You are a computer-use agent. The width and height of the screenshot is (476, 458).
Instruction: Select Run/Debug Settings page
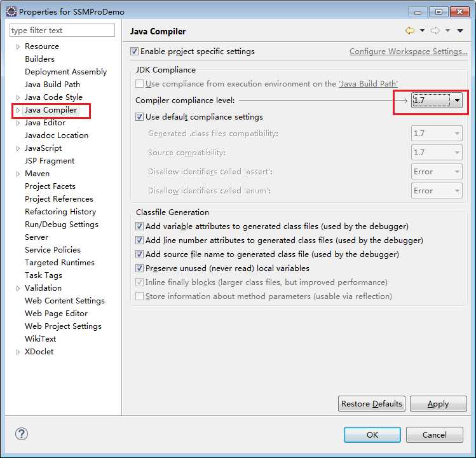tap(62, 225)
